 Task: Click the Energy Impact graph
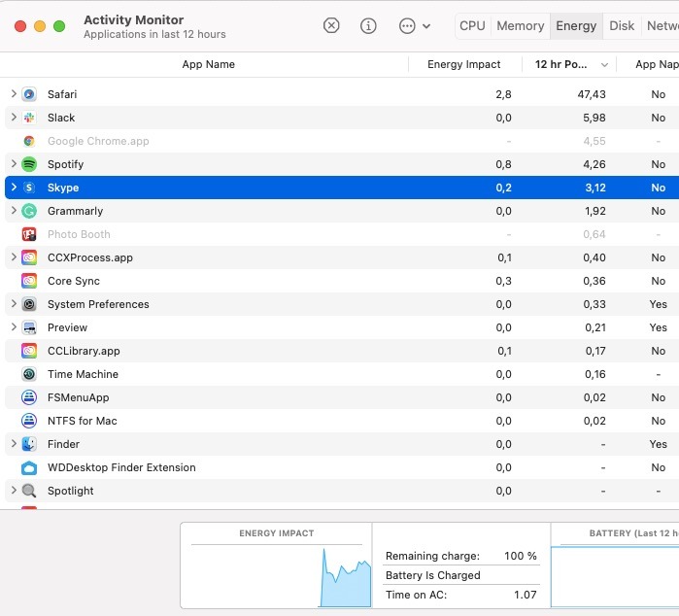pyautogui.click(x=277, y=576)
